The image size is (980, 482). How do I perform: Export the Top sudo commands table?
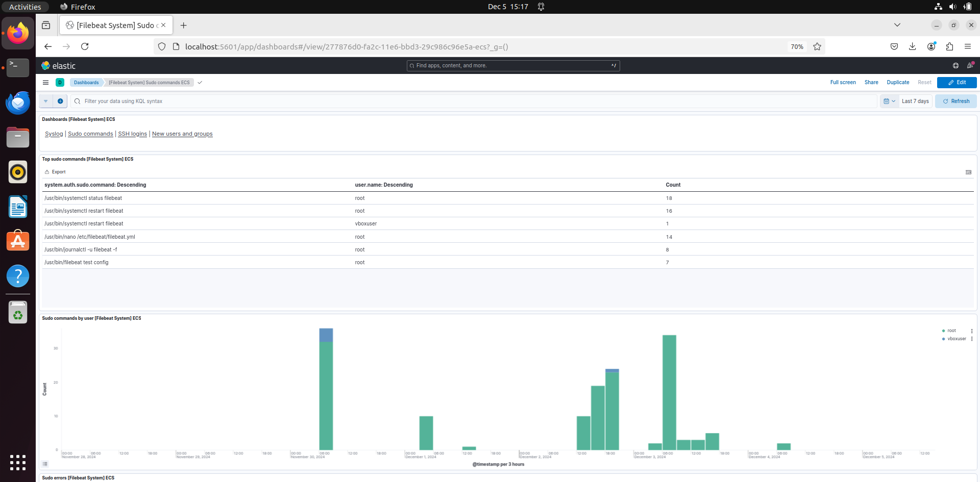tap(55, 172)
